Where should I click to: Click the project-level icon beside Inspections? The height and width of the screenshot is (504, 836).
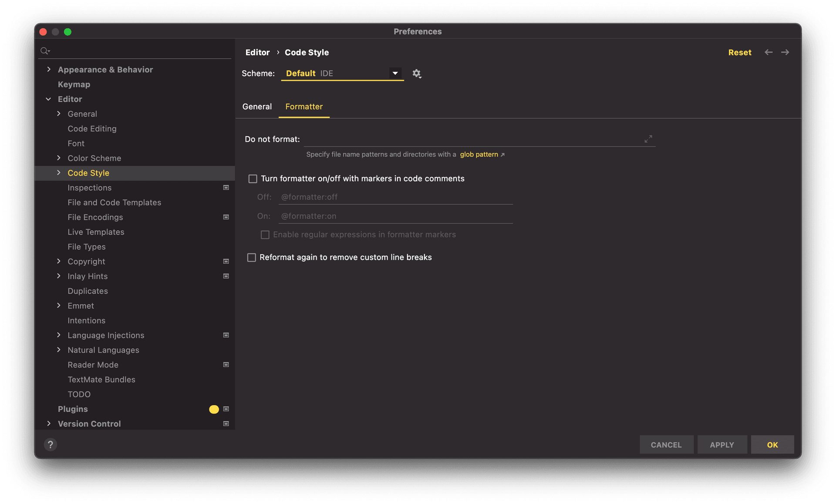pos(226,188)
